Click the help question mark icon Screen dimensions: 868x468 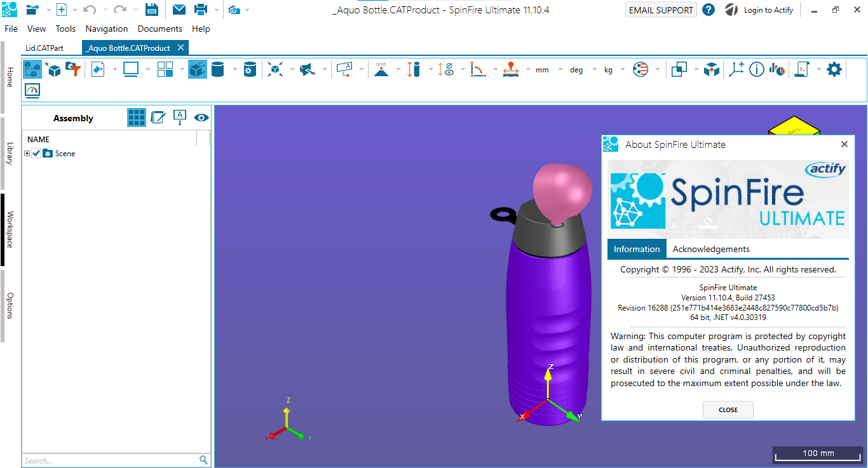[x=709, y=10]
